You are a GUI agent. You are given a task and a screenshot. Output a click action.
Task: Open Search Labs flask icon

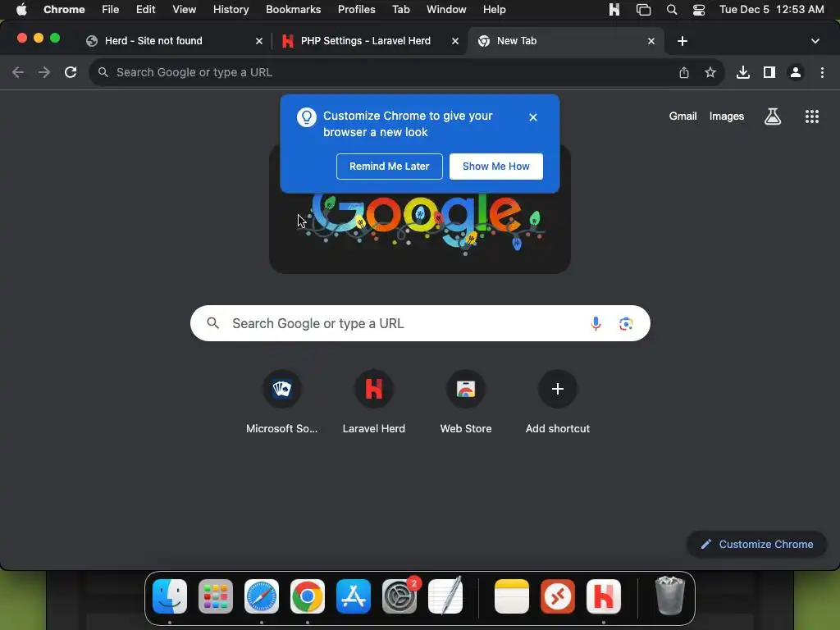coord(773,116)
